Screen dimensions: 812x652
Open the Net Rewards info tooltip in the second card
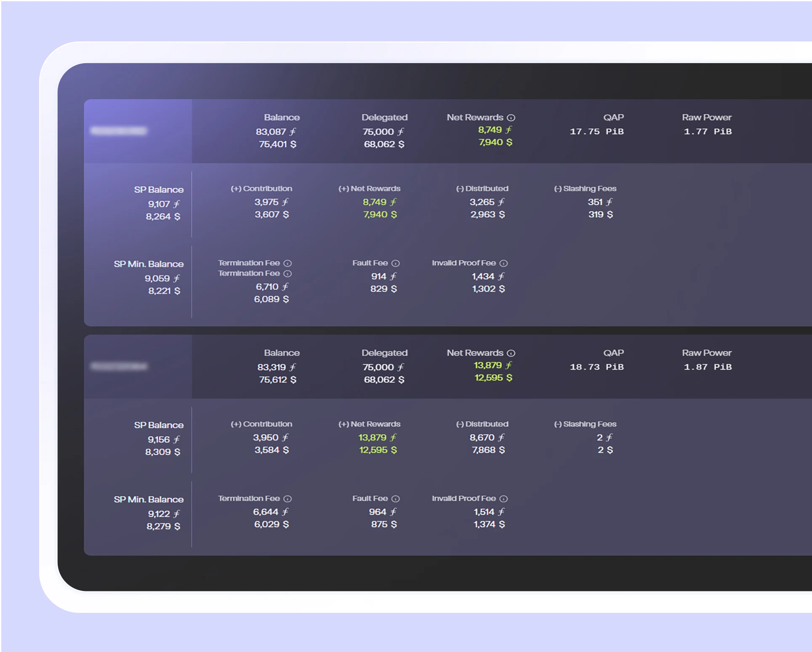point(511,353)
